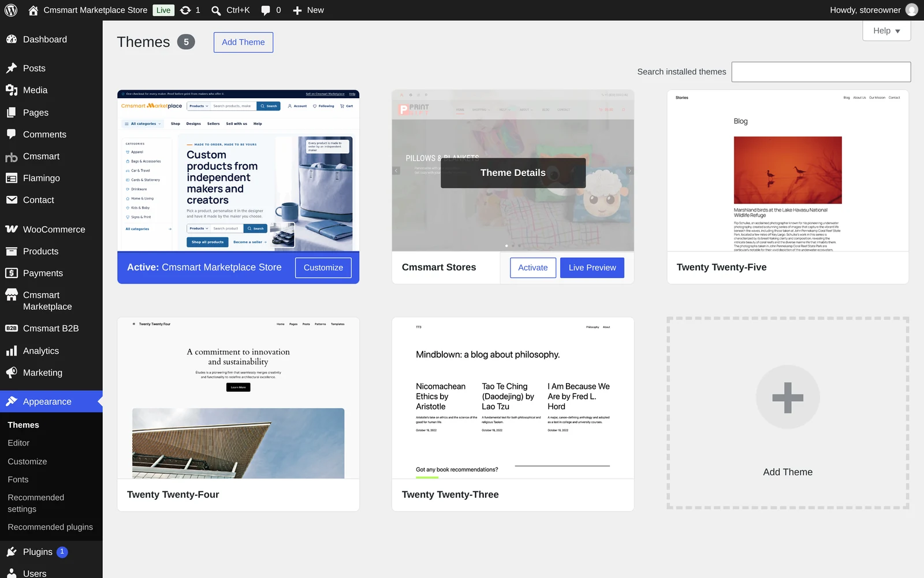Open the Users menu item
Image resolution: width=924 pixels, height=578 pixels.
[51, 573]
